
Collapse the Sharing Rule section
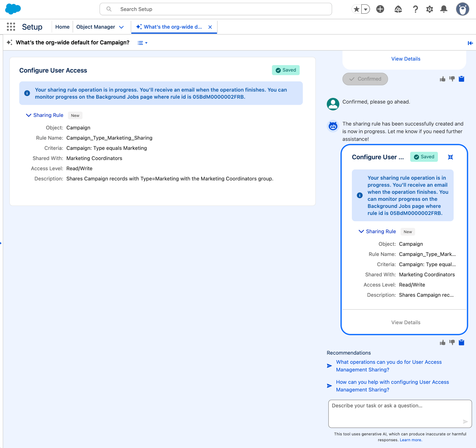pos(29,115)
